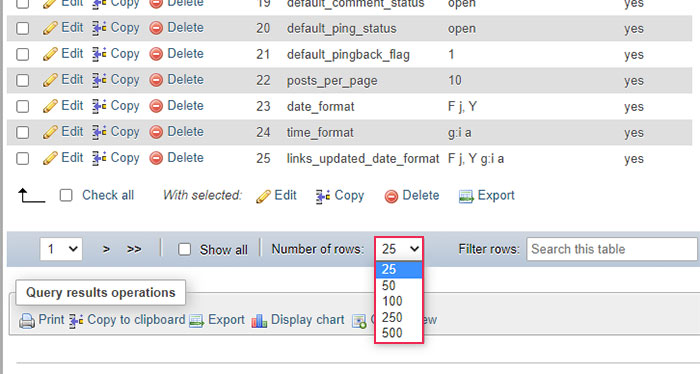Go to next page with > button
This screenshot has height=374, width=700.
[106, 249]
